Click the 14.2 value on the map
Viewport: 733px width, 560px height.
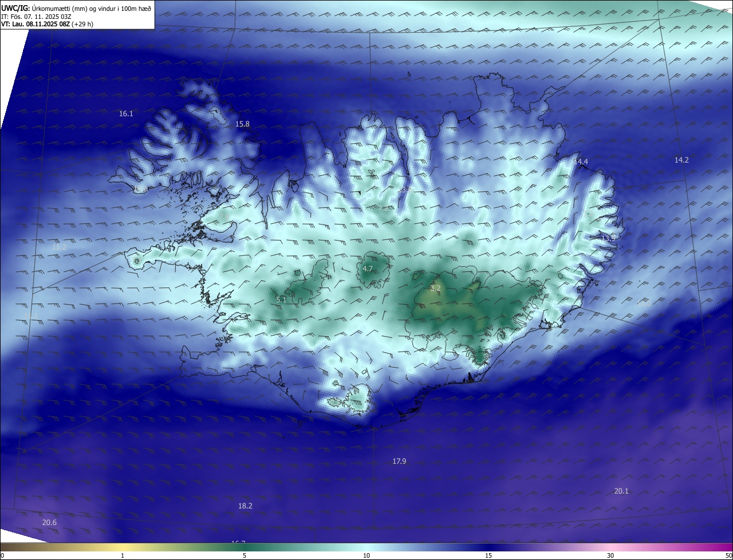tap(681, 160)
